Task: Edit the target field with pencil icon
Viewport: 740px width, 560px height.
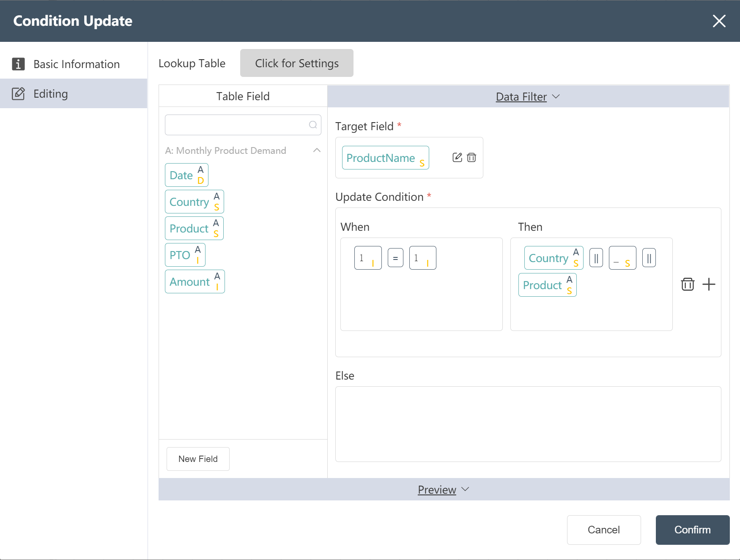Action: (x=457, y=158)
